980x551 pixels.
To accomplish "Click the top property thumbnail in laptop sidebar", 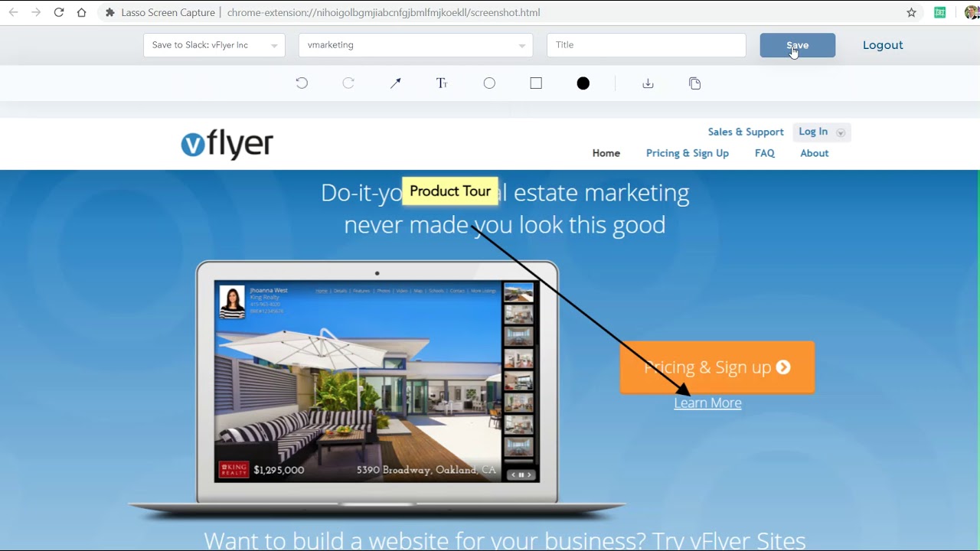I will (x=518, y=293).
